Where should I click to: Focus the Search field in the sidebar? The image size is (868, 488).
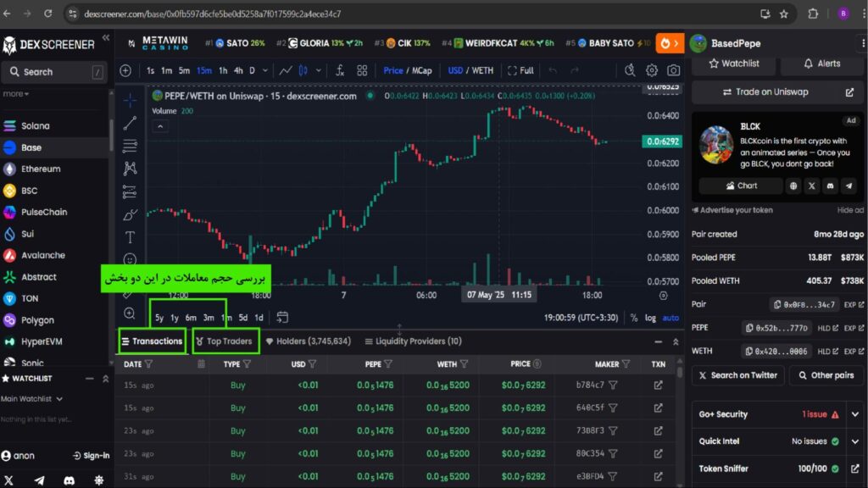54,72
